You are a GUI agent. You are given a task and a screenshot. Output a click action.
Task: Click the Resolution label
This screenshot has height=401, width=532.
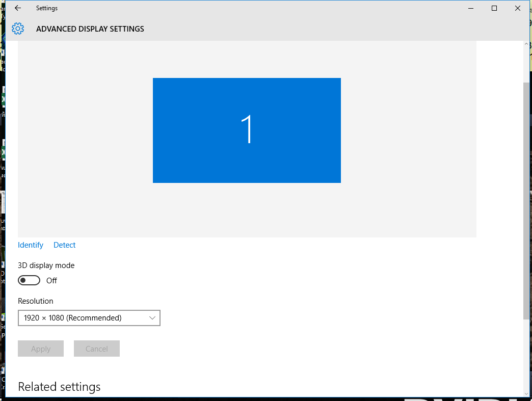[35, 301]
